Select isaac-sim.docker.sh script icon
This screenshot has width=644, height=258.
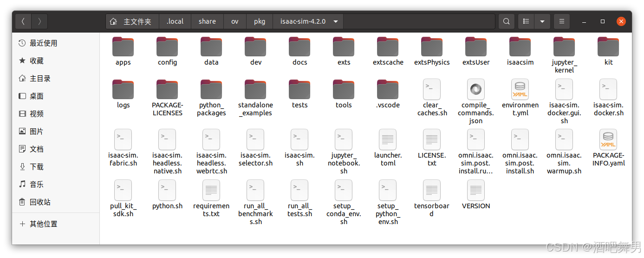pyautogui.click(x=608, y=89)
